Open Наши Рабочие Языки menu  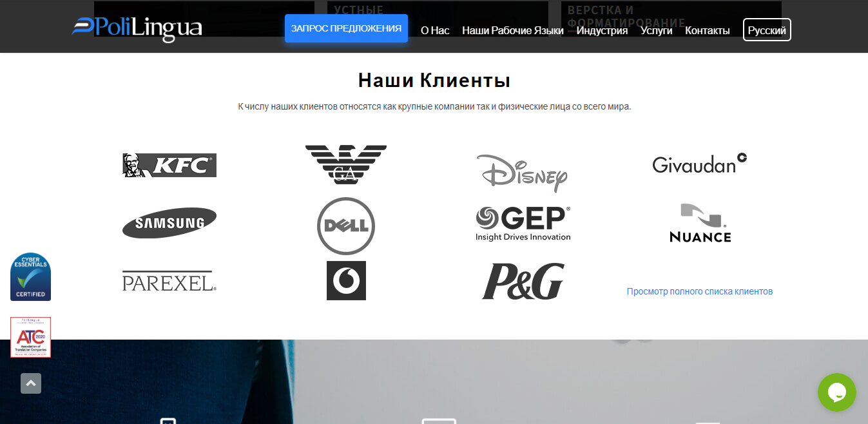tap(513, 30)
